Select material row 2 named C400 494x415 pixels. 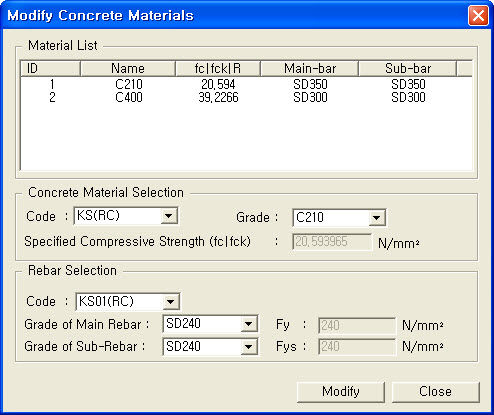click(246, 97)
